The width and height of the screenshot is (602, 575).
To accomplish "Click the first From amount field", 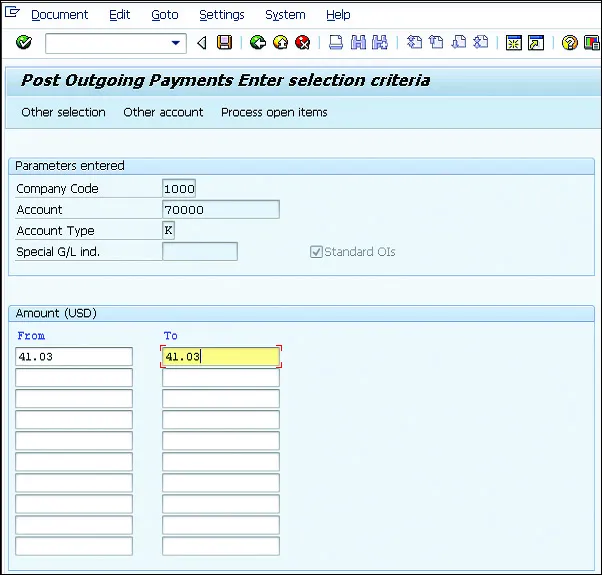I will pos(75,356).
